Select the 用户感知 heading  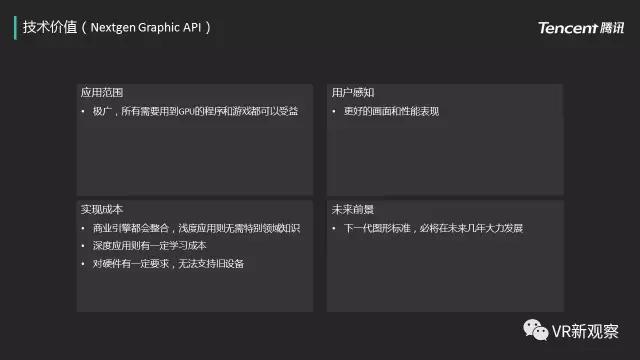353,92
